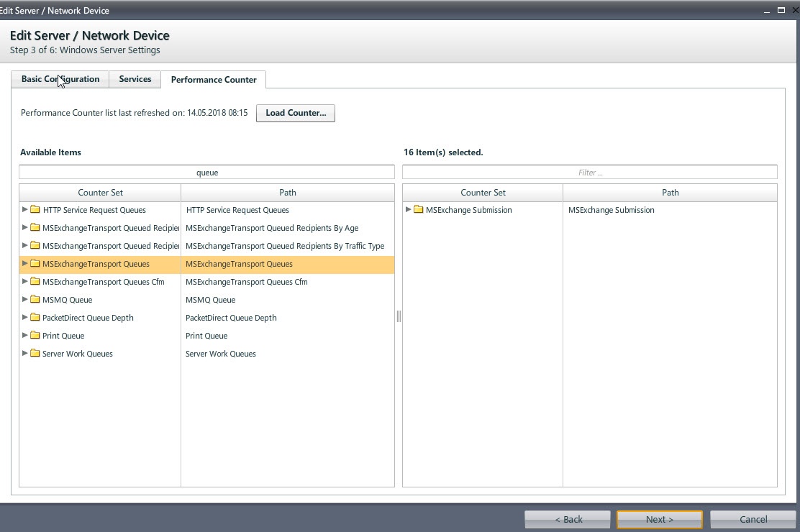
Task: Go back with the Back button
Action: 568,519
